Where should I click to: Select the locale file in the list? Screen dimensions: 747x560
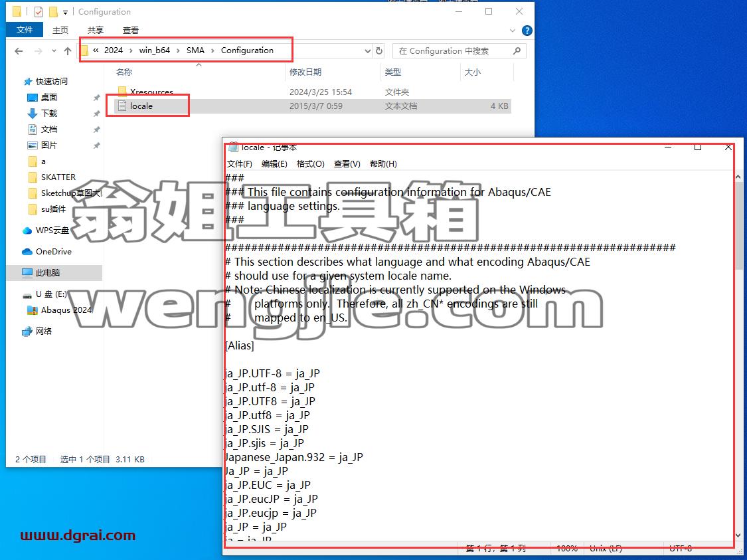(x=141, y=106)
